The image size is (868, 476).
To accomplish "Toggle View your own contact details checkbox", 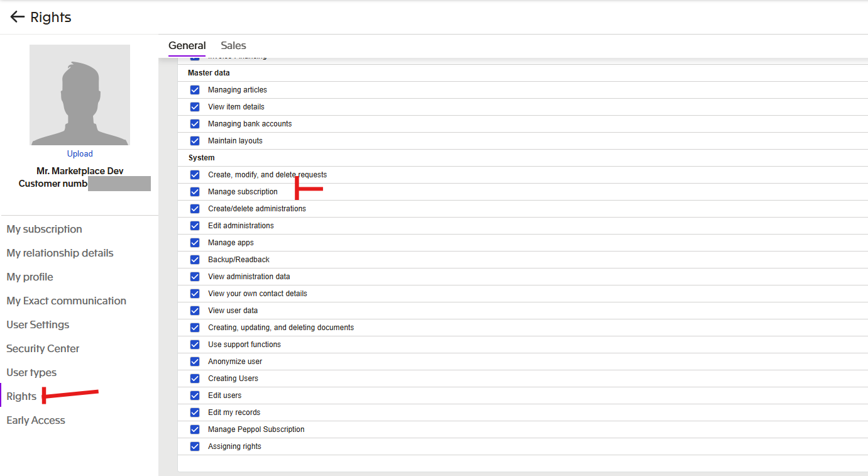I will 195,294.
